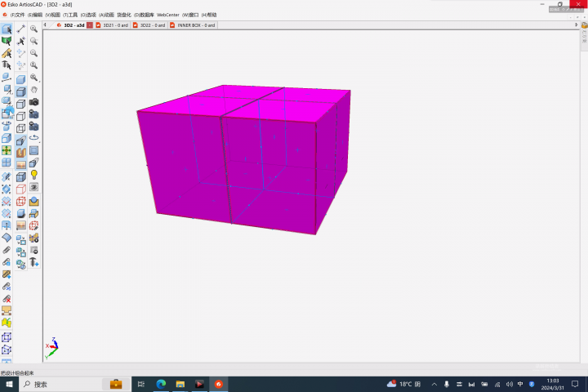Expand the 数据库 (Database) menu

click(x=144, y=15)
